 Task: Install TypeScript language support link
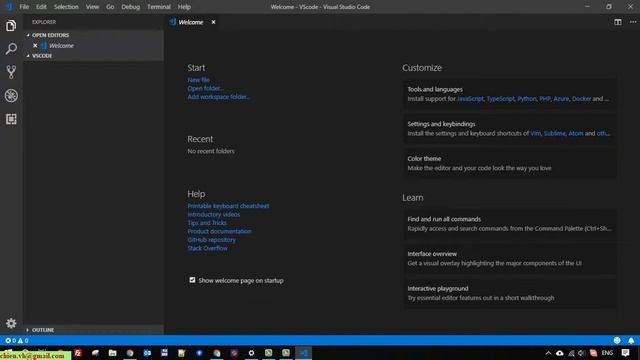click(500, 99)
